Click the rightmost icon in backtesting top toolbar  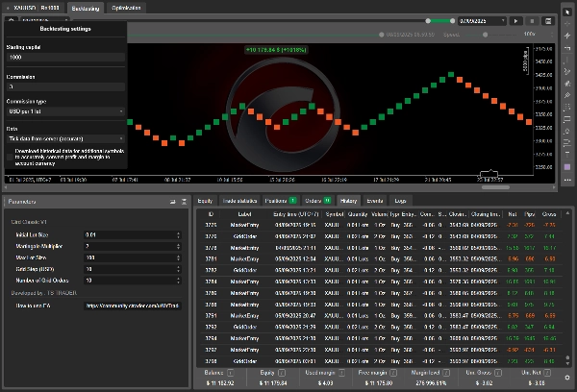point(547,20)
